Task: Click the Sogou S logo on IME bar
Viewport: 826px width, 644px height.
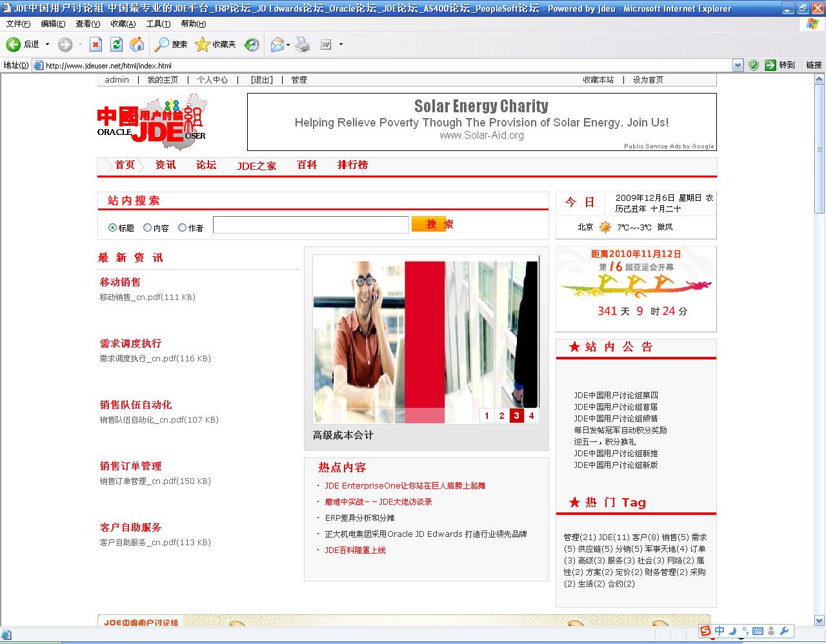Action: [x=706, y=631]
